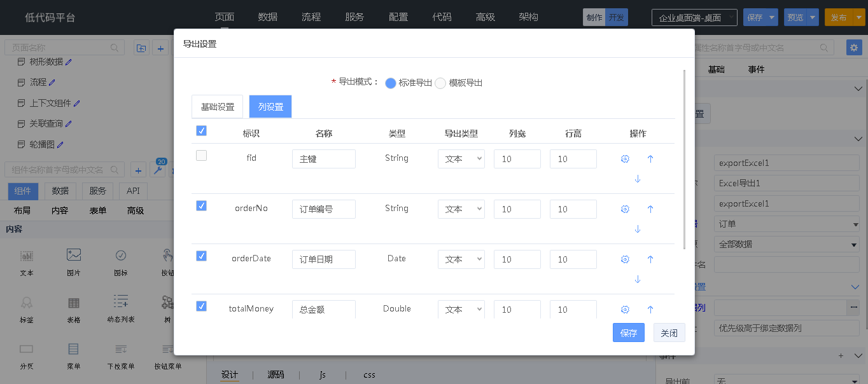Screen dimensions: 868x384
Task: Open the enterprise desktop platform dropdown
Action: [x=694, y=18]
